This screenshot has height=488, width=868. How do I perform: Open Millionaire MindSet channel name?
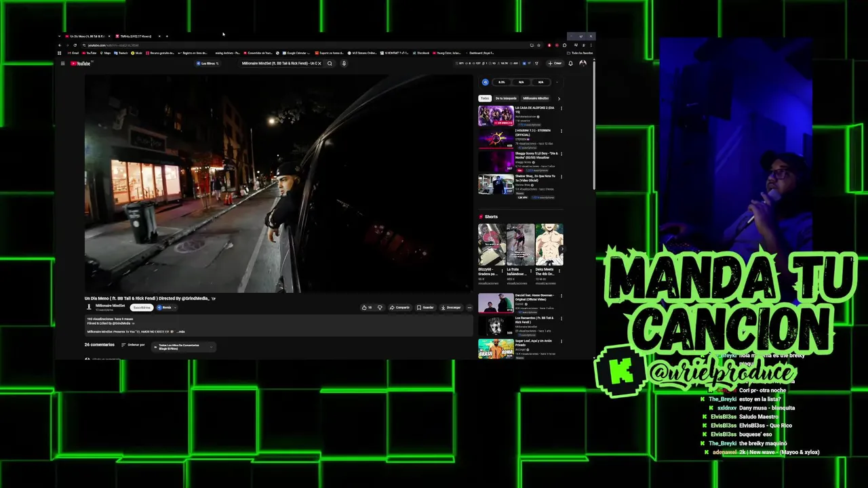(110, 305)
